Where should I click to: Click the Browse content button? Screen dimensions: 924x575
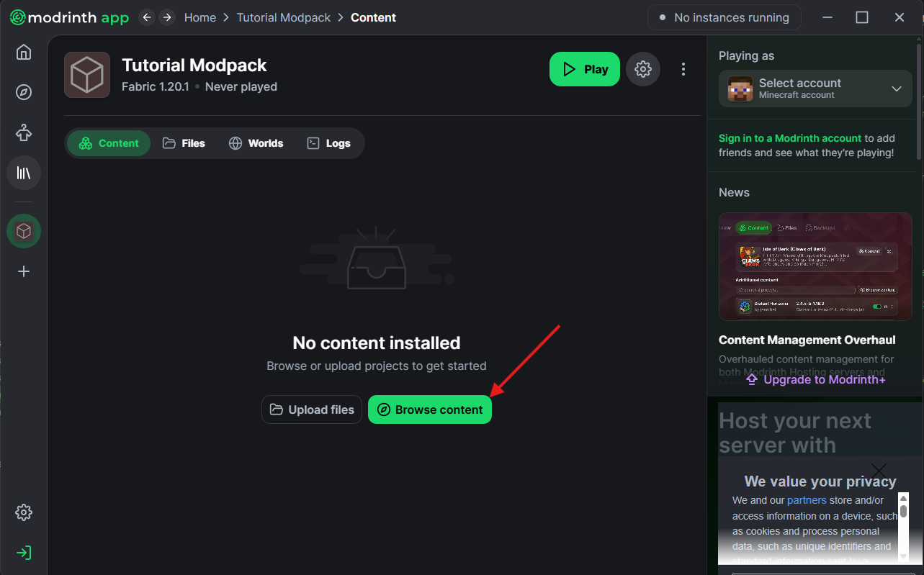pos(430,409)
